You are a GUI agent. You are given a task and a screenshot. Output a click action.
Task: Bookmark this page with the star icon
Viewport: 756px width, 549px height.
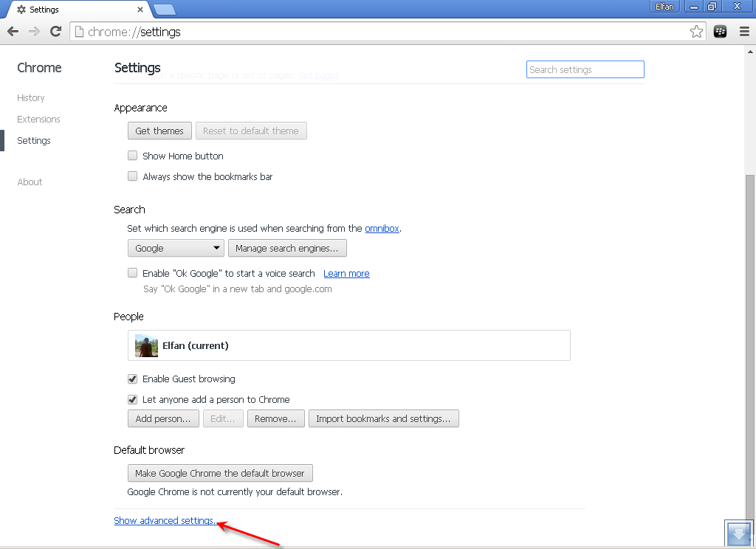point(696,32)
